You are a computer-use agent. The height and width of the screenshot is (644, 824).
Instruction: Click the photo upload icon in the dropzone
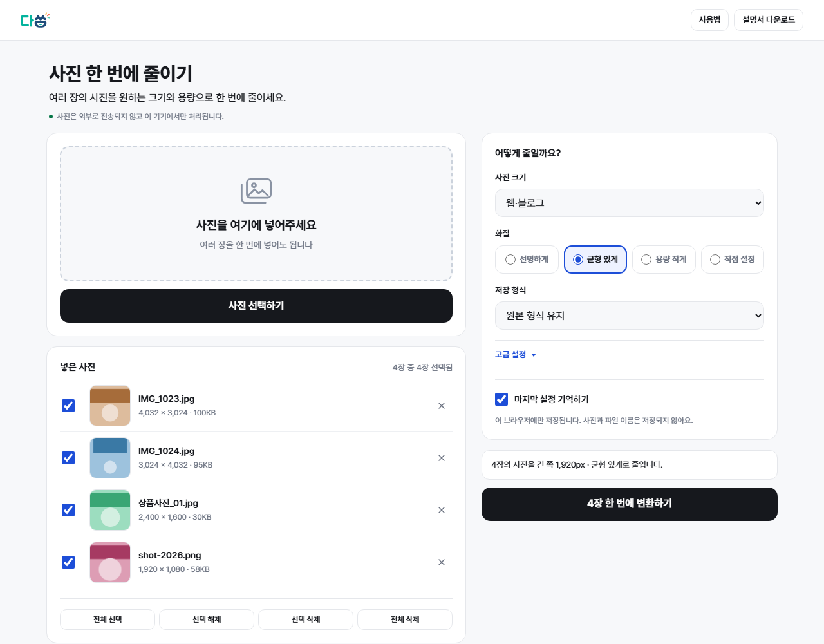tap(256, 191)
